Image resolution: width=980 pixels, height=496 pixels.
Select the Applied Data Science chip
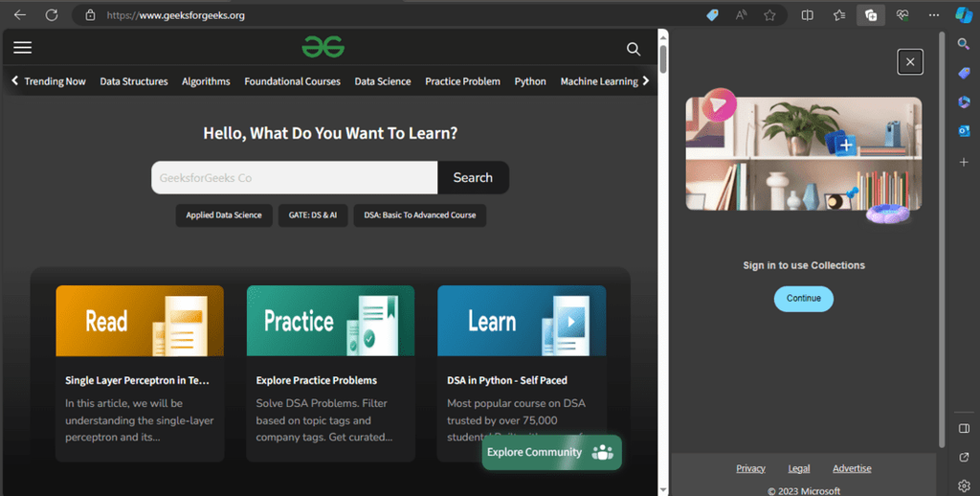[224, 215]
